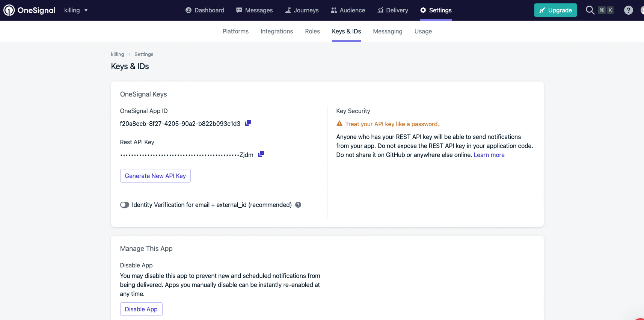Click the ⌘ shortcut key badge
Viewport: 644px width, 320px height.
[602, 10]
